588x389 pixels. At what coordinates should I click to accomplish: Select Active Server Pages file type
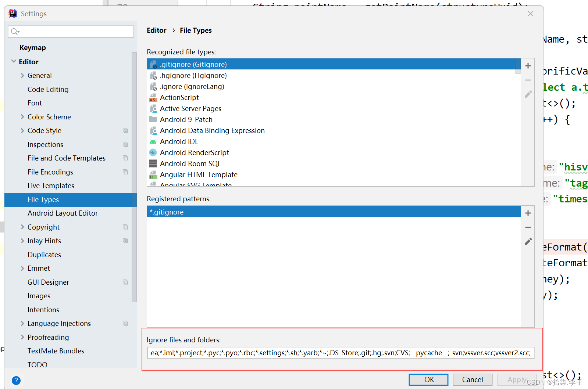[334, 108]
